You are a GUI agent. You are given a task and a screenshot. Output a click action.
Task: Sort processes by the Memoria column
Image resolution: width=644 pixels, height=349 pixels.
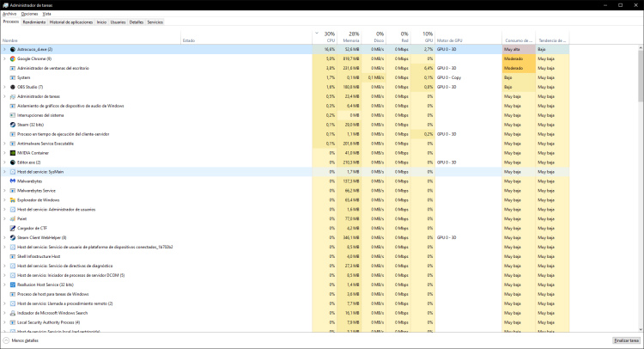click(351, 37)
